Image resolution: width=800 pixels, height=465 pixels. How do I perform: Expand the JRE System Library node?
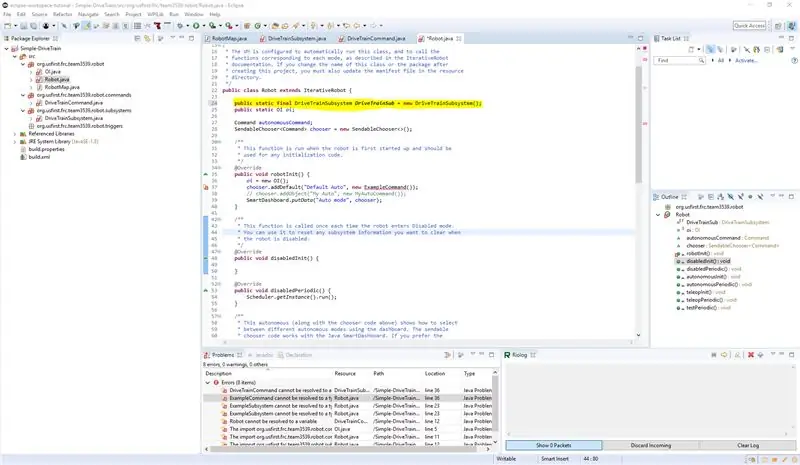pos(15,141)
